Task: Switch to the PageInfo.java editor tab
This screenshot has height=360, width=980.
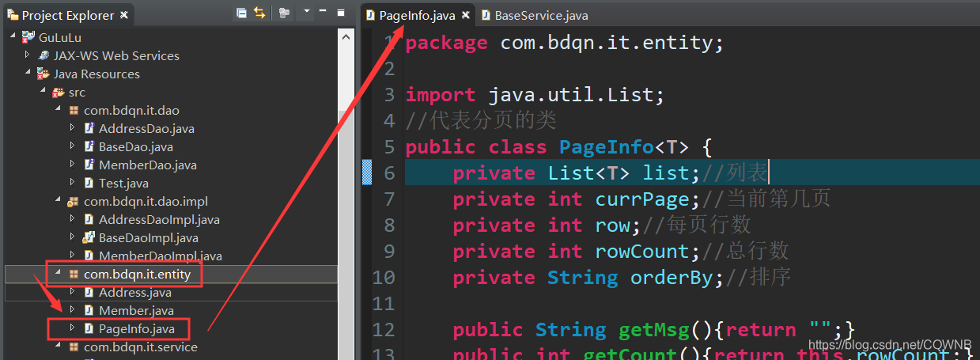Action: tap(417, 15)
